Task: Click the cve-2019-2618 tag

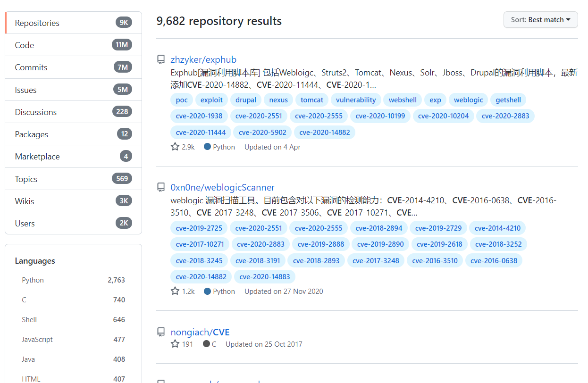Action: click(440, 244)
